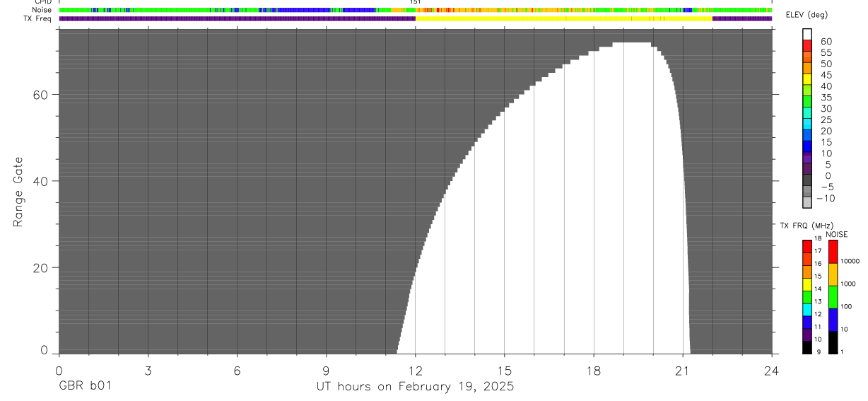This screenshot has width=868, height=401.
Task: Click the yellow segment of the TX Freq strip
Action: pyautogui.click(x=563, y=18)
